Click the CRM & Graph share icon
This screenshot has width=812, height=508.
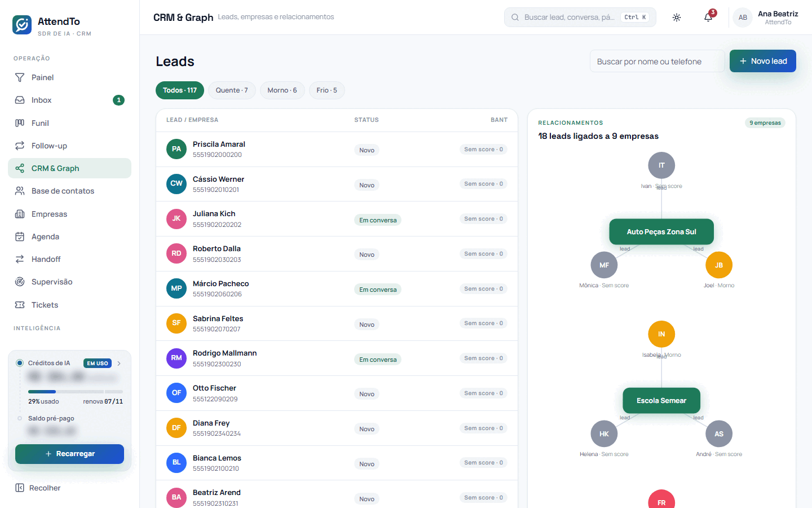pyautogui.click(x=20, y=168)
